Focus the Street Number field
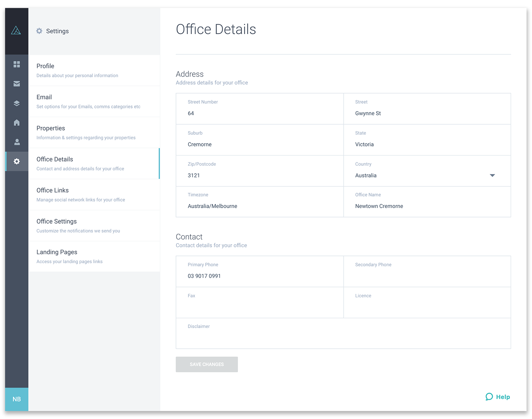Image resolution: width=532 pixels, height=419 pixels. point(260,109)
